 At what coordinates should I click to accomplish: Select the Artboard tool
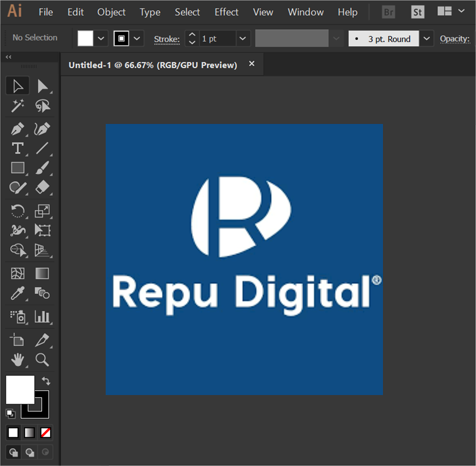pyautogui.click(x=18, y=340)
